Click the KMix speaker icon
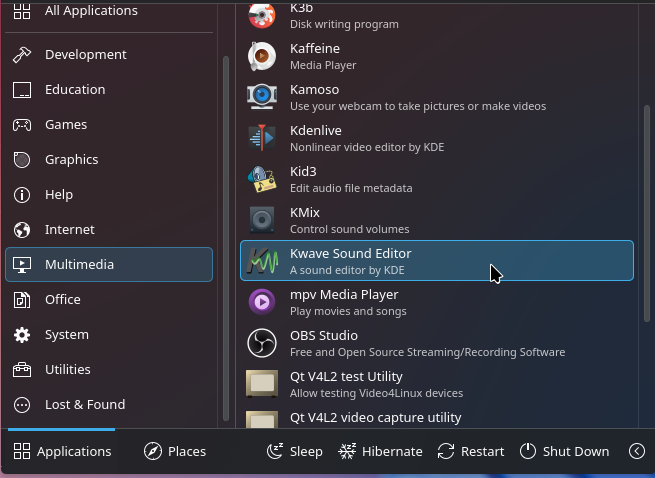This screenshot has width=655, height=478. pyautogui.click(x=262, y=219)
